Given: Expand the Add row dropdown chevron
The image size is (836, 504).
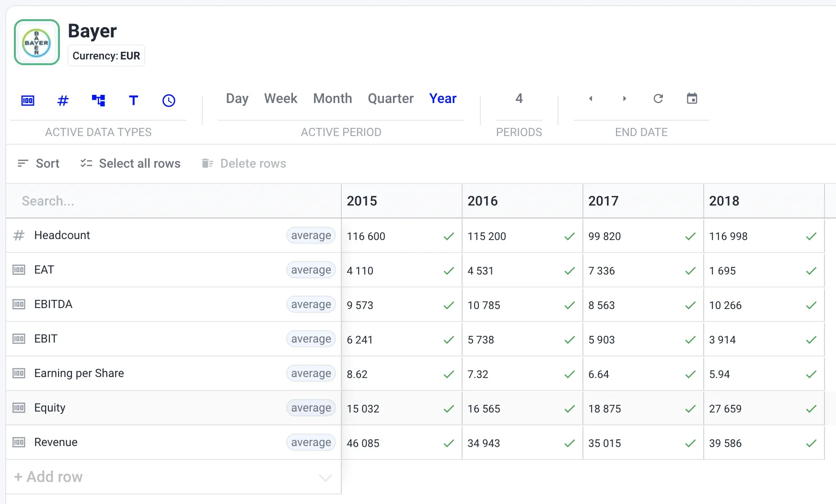Looking at the screenshot, I should (x=325, y=478).
